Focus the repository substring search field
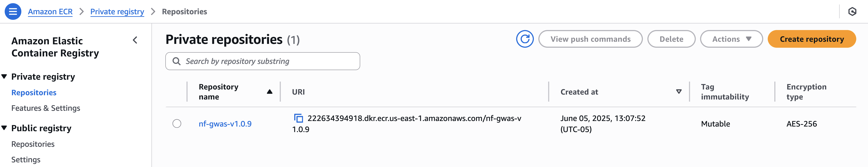 pyautogui.click(x=262, y=61)
